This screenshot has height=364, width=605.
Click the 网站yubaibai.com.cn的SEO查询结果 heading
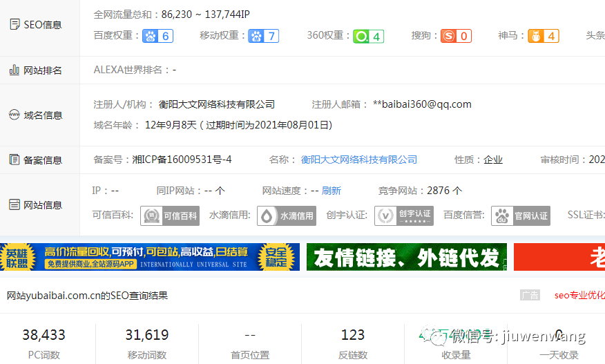click(x=87, y=296)
